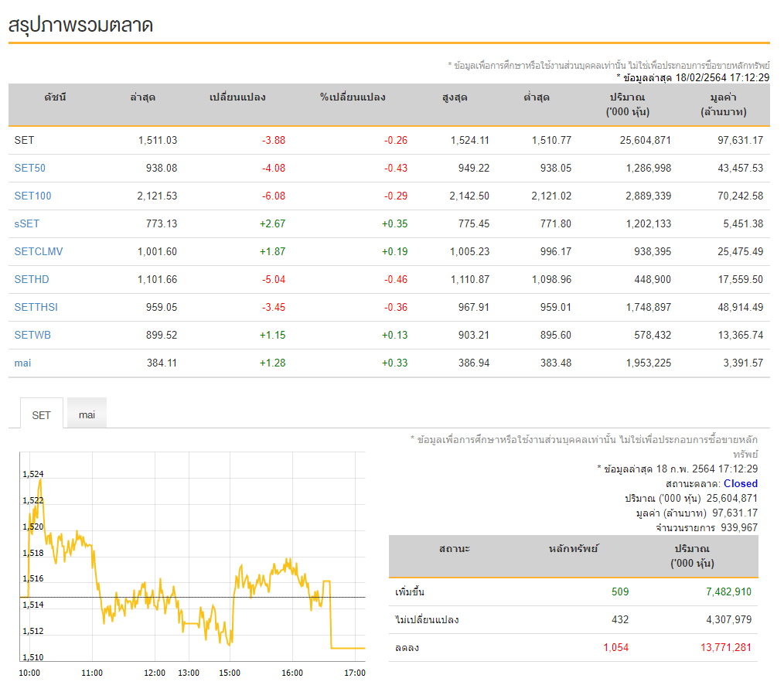The height and width of the screenshot is (692, 784).
Task: Open the SETTHSI index link
Action: [36, 307]
